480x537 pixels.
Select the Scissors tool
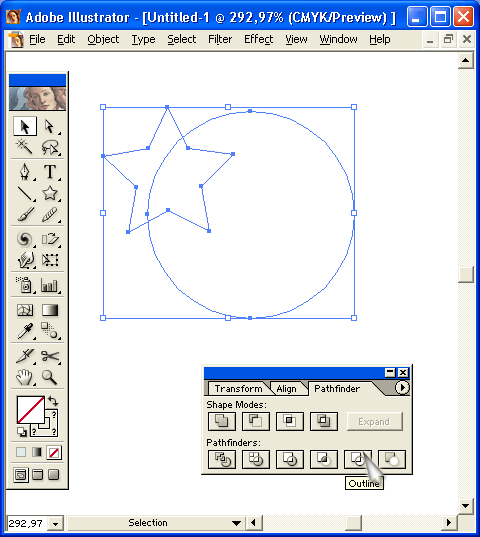click(50, 356)
